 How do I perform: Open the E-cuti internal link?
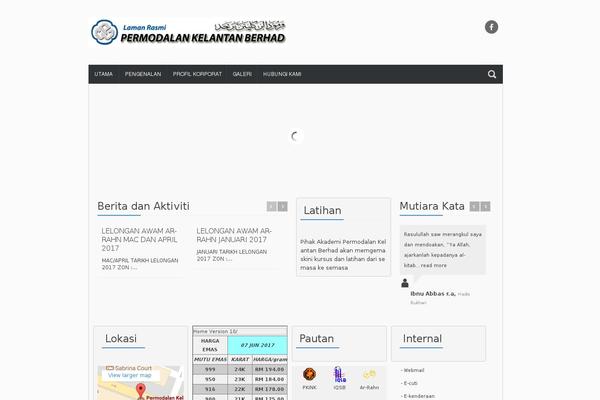411,383
